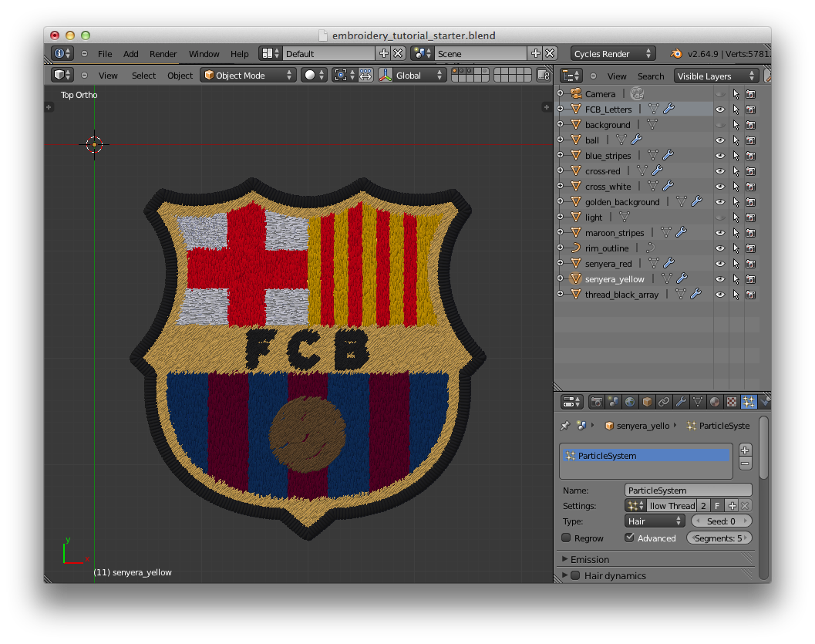815x644 pixels.
Task: Toggle visibility eye of senyera_yellow
Action: click(x=720, y=279)
